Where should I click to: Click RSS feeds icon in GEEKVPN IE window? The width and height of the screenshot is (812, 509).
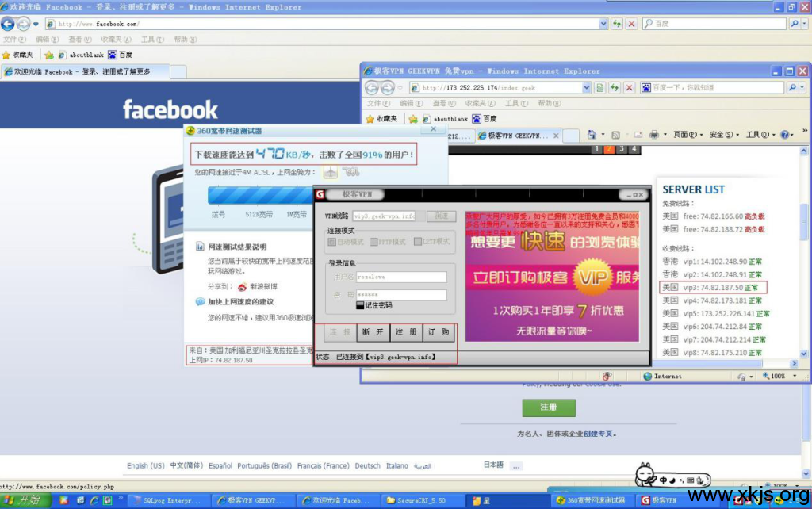point(615,135)
